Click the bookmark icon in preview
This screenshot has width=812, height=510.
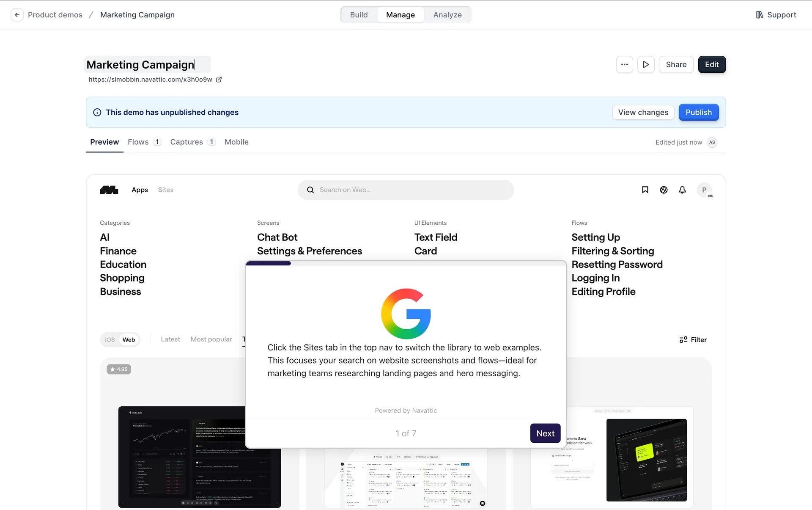point(645,190)
